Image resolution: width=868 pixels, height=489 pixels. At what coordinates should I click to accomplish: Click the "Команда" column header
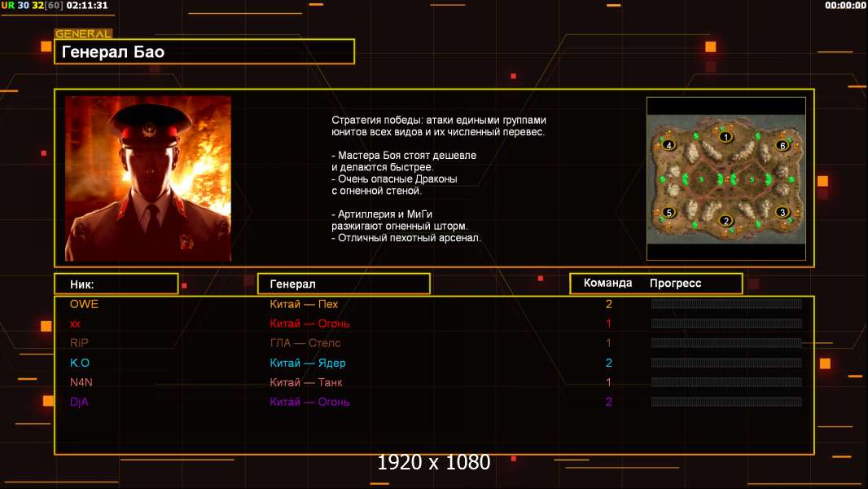(x=607, y=283)
